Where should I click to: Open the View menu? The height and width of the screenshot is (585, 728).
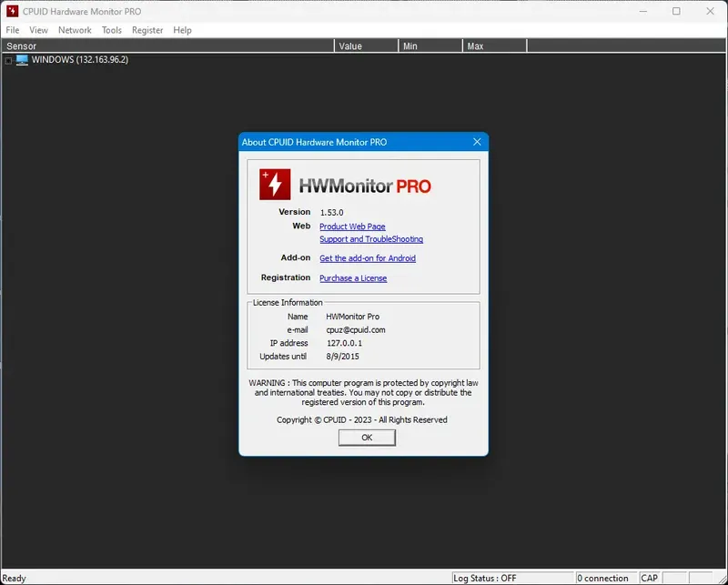38,30
